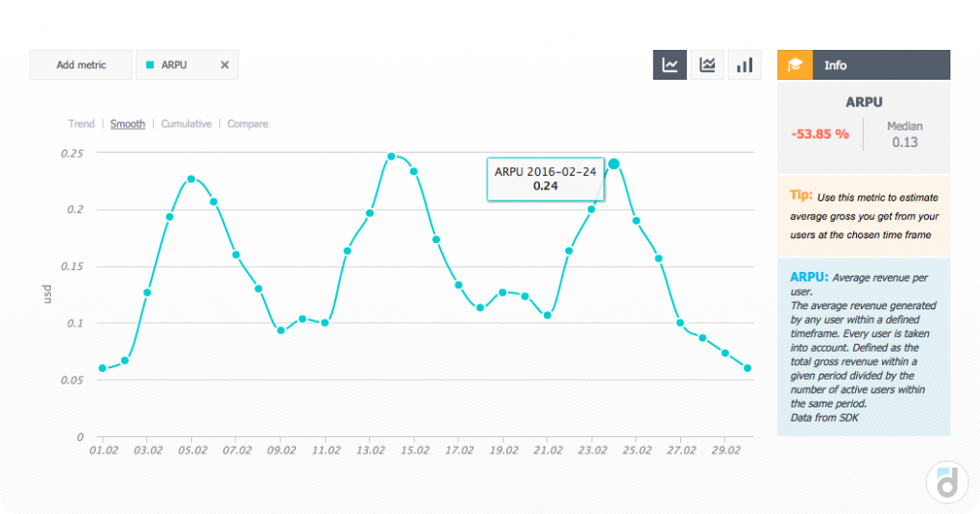Click the Add metric button
Viewport: 980px width, 514px height.
pos(81,65)
